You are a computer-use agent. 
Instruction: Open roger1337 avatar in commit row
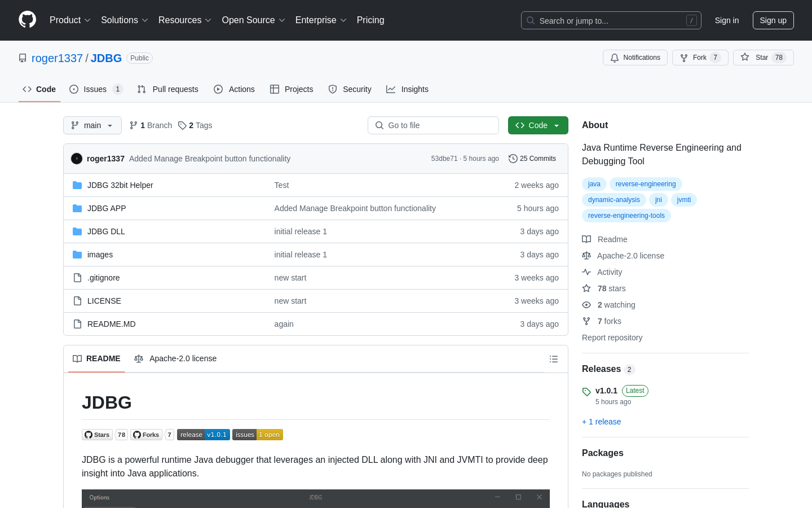pyautogui.click(x=77, y=159)
